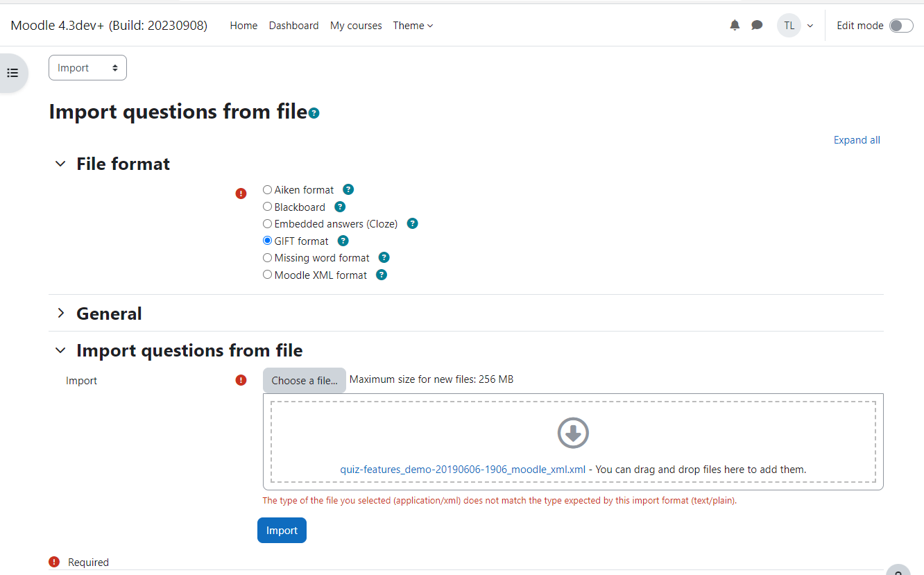
Task: Collapse Import questions from file section chevron
Action: point(61,350)
